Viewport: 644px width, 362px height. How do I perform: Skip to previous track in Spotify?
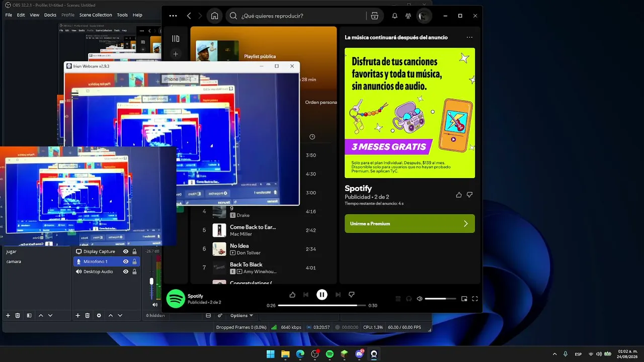pos(306,295)
